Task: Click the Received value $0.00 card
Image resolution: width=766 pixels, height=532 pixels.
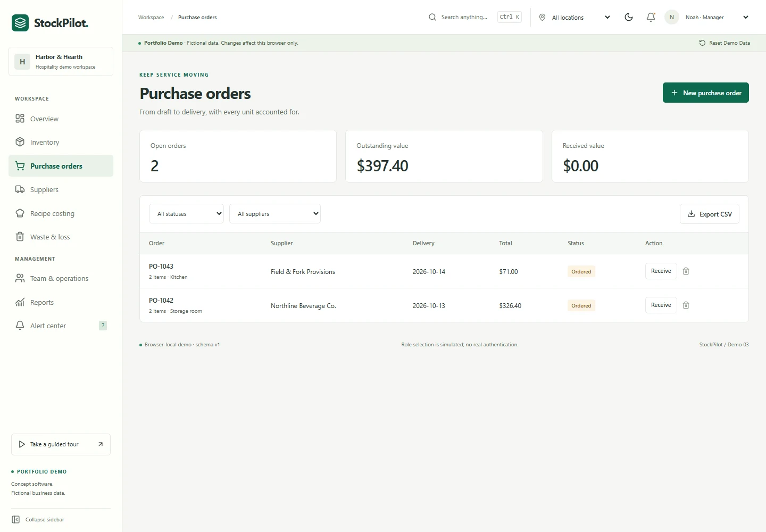Action: point(650,156)
